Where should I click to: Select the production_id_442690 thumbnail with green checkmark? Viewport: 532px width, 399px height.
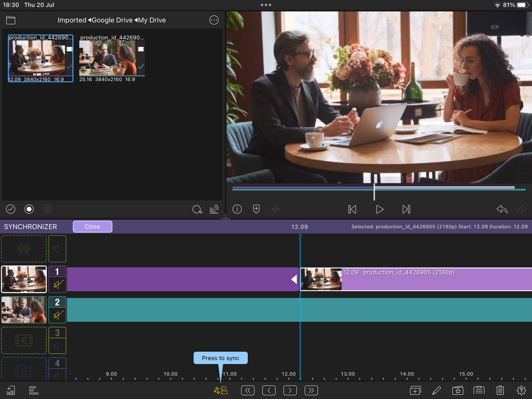pyautogui.click(x=111, y=58)
